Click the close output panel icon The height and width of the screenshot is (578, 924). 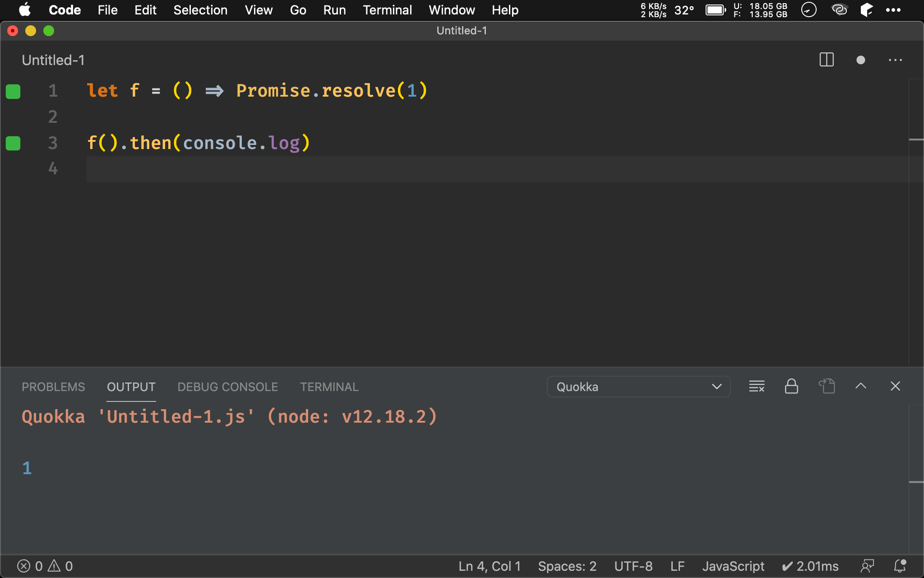[x=896, y=386]
